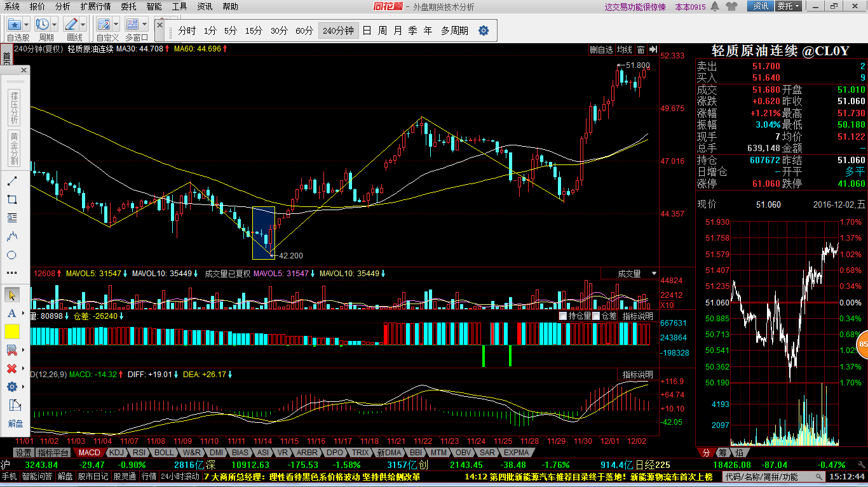Open the 系统 menu
Screen dimensions: 868x487
pos(12,6)
